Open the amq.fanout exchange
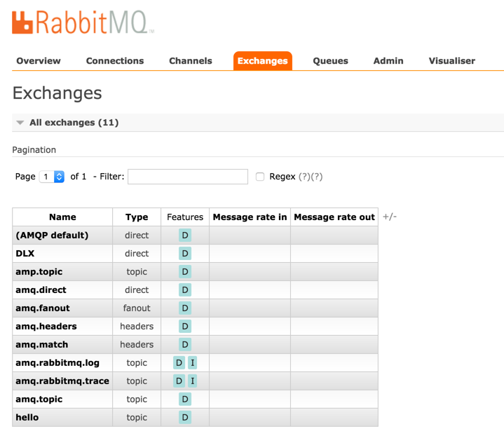The width and height of the screenshot is (504, 436). (43, 308)
